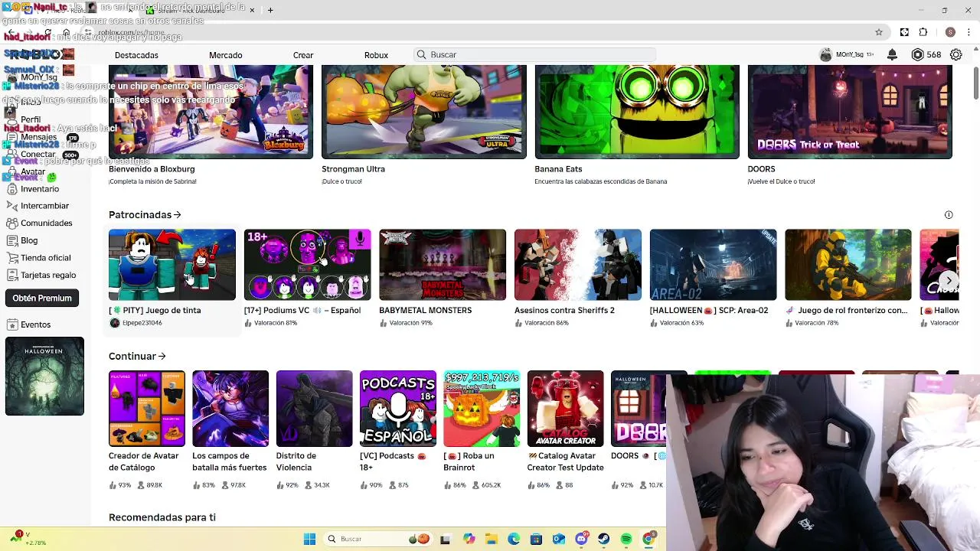
Task: Open Bienvenido a Bloxburg featured thumbnail
Action: point(211,112)
